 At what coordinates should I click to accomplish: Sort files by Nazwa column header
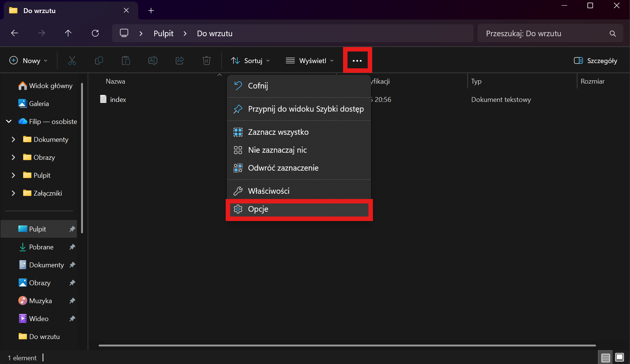(x=115, y=81)
